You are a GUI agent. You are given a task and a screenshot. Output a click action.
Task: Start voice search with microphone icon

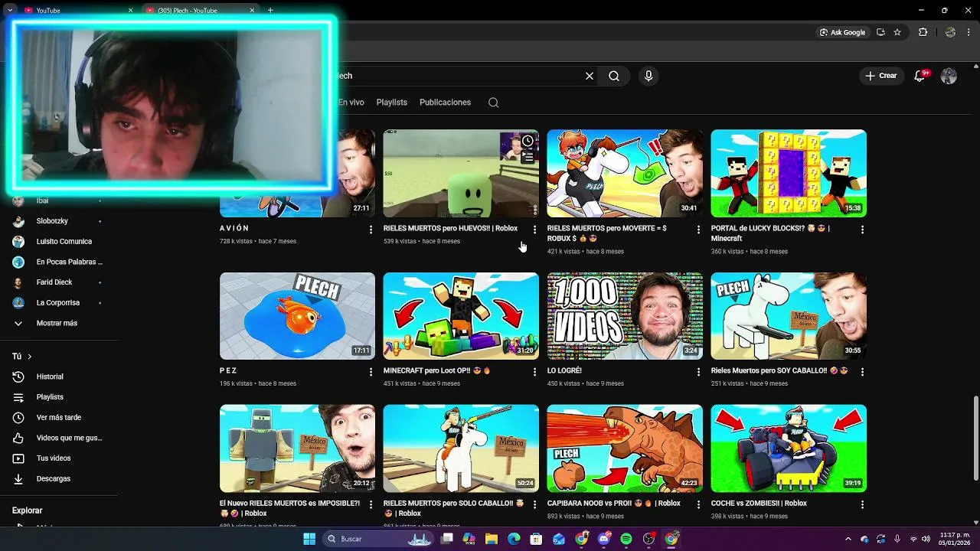(648, 76)
